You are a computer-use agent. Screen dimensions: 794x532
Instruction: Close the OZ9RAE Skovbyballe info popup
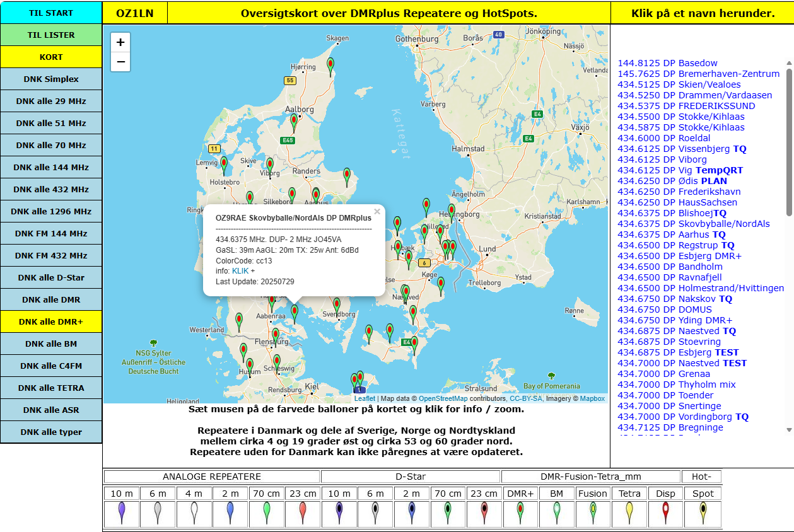pos(377,212)
